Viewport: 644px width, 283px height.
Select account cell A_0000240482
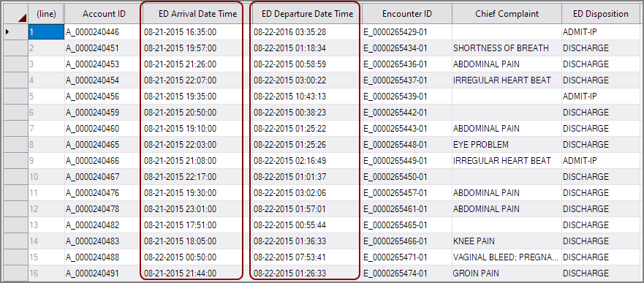pyautogui.click(x=104, y=224)
